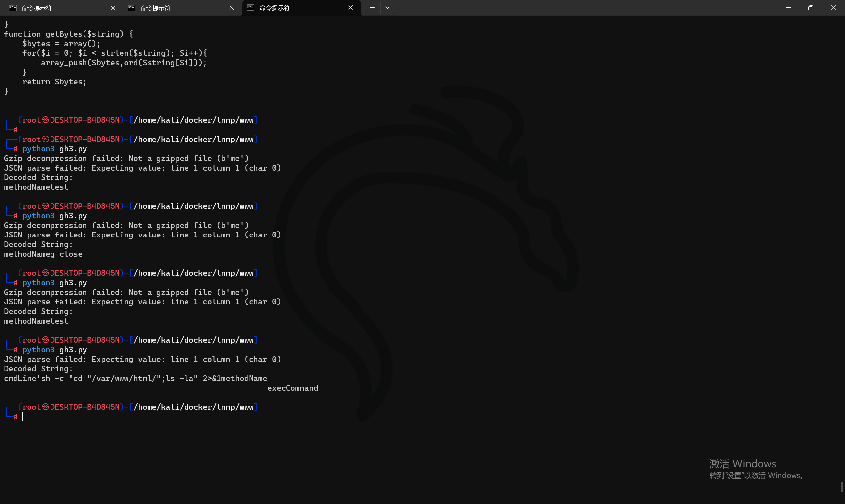The height and width of the screenshot is (504, 845).
Task: Close the active third 命令提示符 tab
Action: (x=350, y=8)
